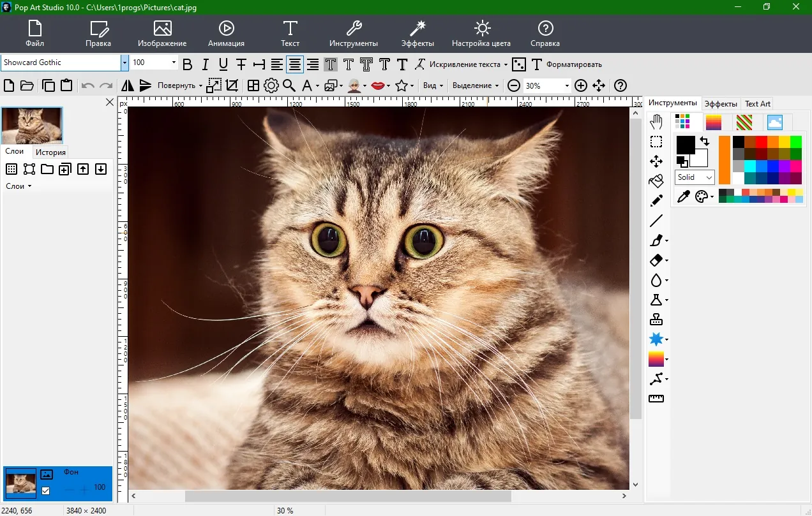The image size is (812, 516).
Task: Choose the eraser tool
Action: [656, 260]
